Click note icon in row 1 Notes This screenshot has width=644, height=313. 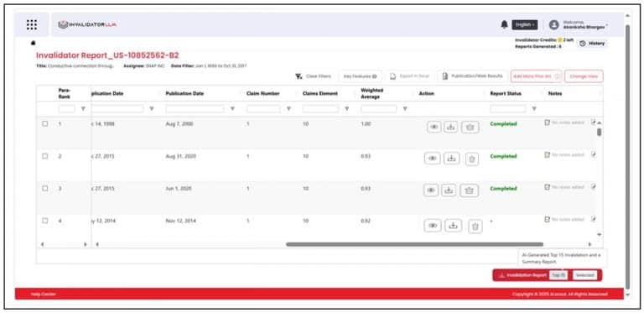coord(547,123)
